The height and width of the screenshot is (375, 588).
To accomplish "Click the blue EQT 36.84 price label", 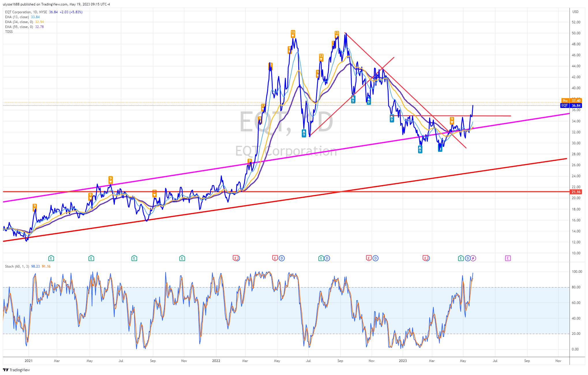I will [x=571, y=106].
